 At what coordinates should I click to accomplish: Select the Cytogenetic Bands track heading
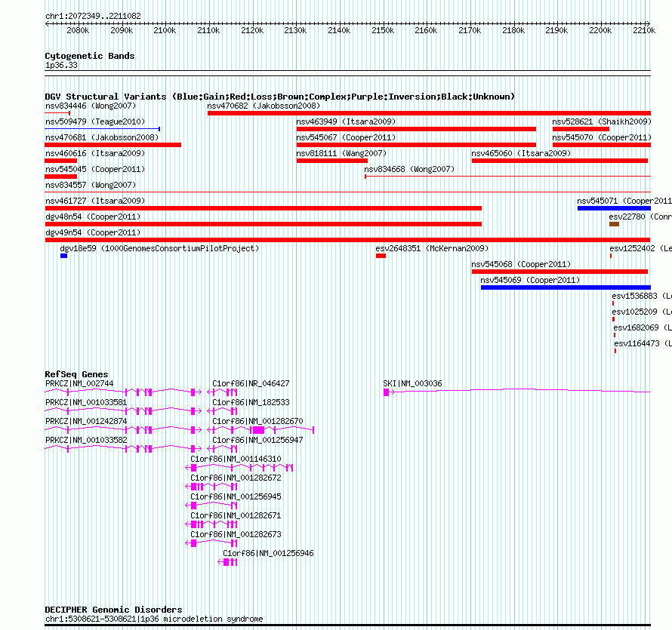tap(90, 56)
